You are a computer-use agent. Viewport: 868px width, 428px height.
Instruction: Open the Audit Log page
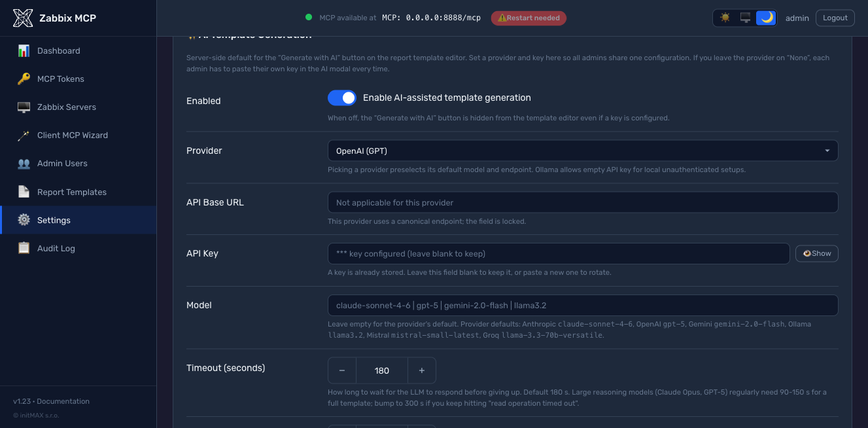(78, 248)
